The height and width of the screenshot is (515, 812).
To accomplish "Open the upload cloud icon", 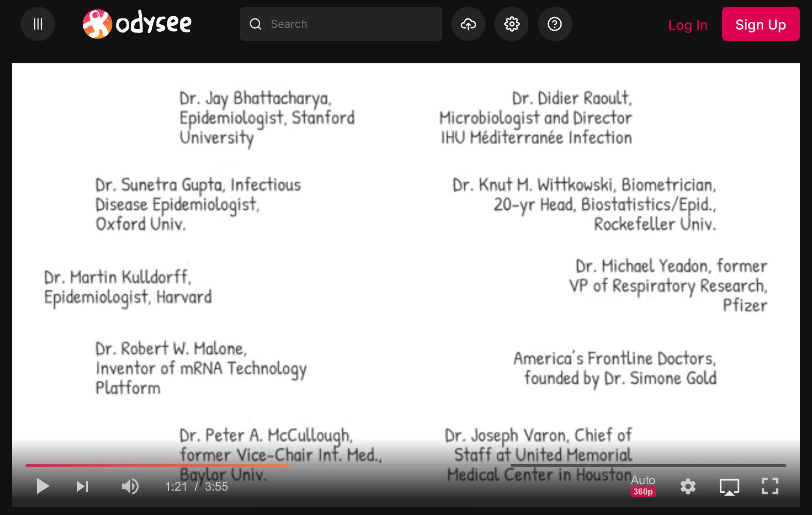I will (x=468, y=24).
